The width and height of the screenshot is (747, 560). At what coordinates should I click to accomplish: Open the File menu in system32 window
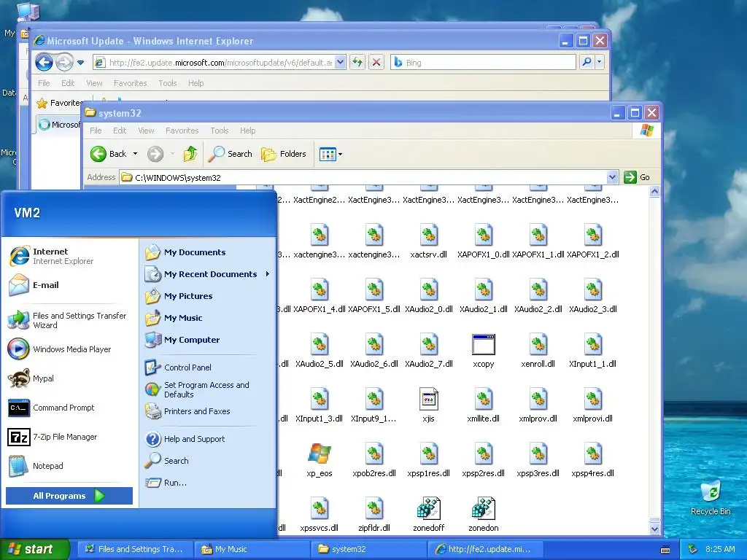point(96,131)
